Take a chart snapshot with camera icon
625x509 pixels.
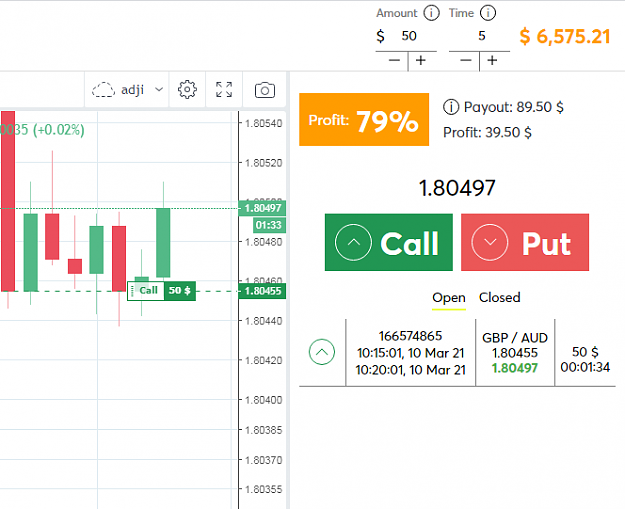click(265, 90)
